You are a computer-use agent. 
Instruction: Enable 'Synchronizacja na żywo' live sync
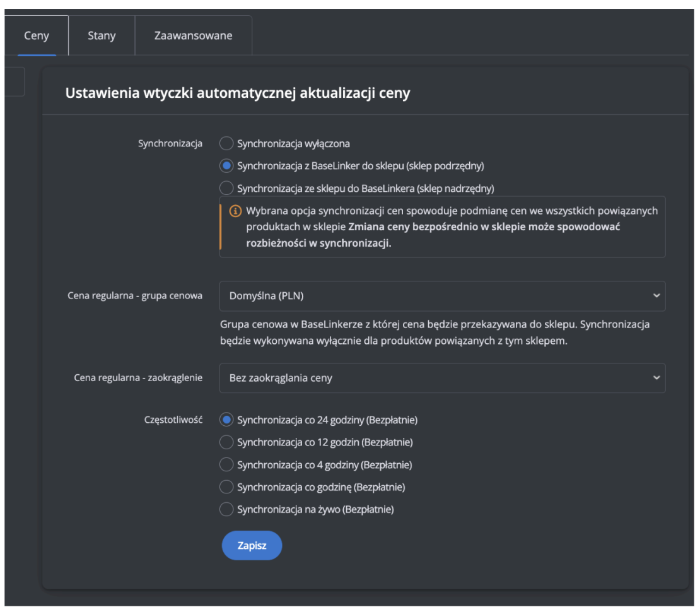226,510
